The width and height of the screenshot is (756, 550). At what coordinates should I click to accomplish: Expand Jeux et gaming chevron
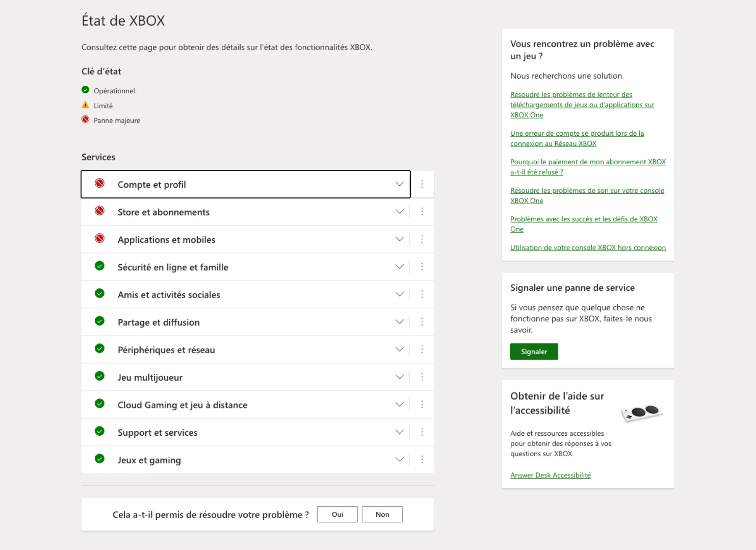pyautogui.click(x=399, y=459)
